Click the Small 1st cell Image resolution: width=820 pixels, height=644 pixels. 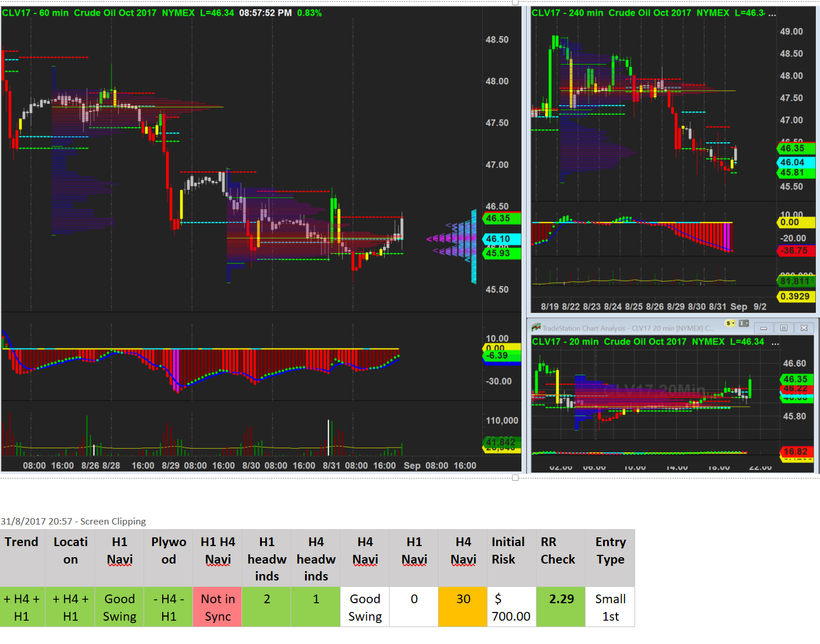(610, 607)
